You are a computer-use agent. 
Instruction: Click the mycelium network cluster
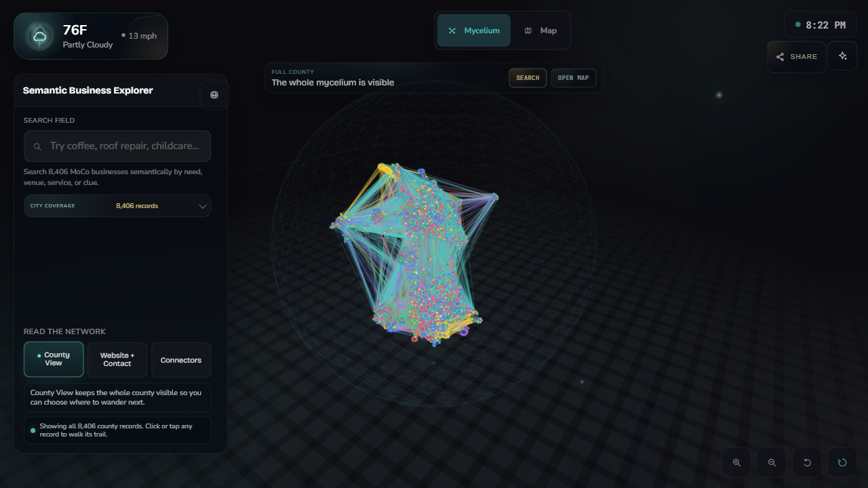(x=416, y=254)
